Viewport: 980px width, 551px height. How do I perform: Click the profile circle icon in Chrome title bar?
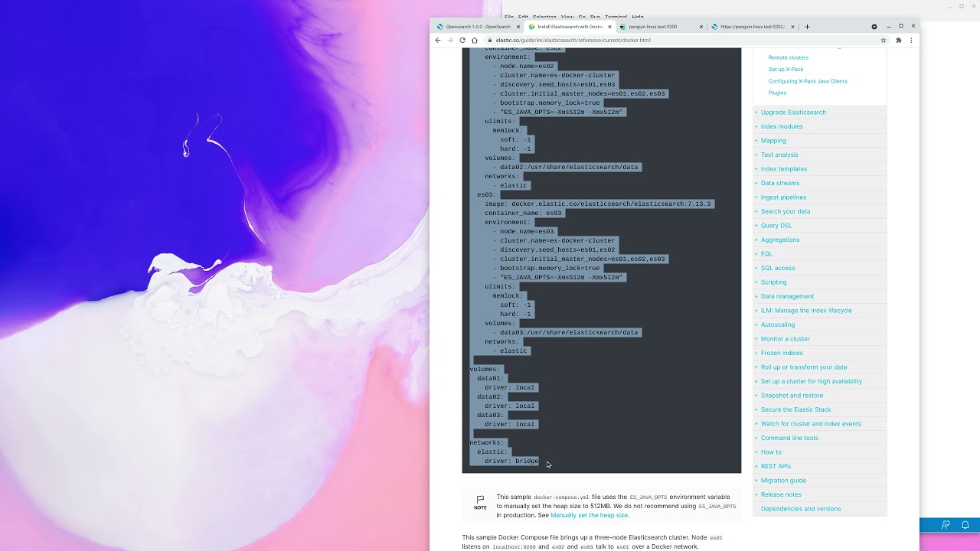874,27
